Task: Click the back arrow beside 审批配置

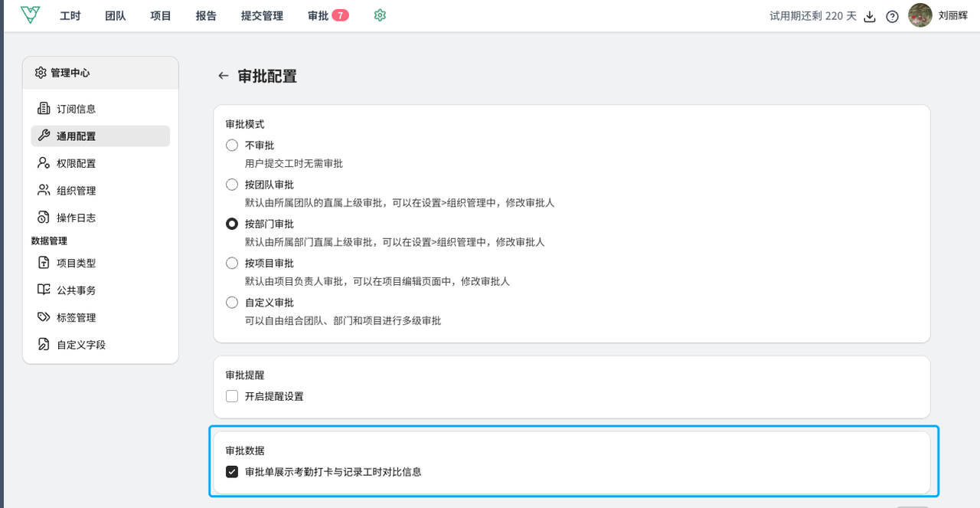Action: click(x=224, y=76)
